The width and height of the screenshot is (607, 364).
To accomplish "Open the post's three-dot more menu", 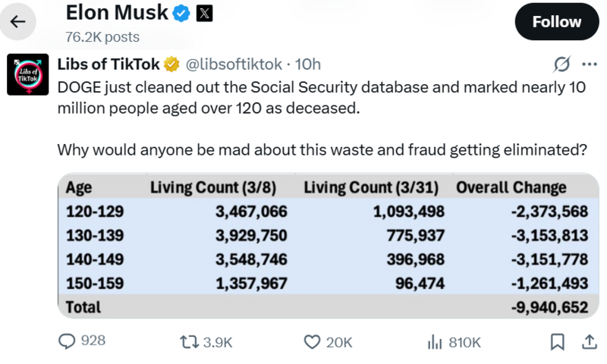I will (589, 64).
